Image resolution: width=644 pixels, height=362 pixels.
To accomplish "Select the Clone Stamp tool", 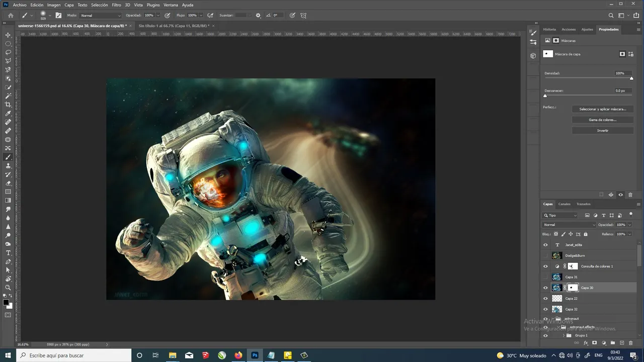I will pyautogui.click(x=8, y=165).
